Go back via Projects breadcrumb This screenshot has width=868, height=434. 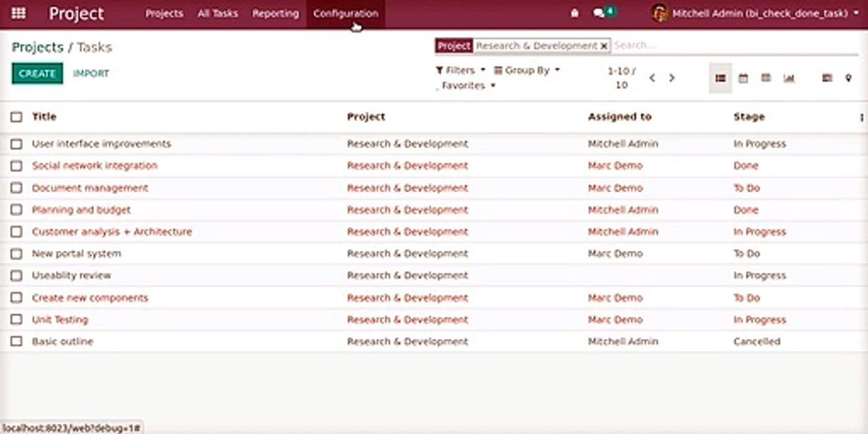37,47
